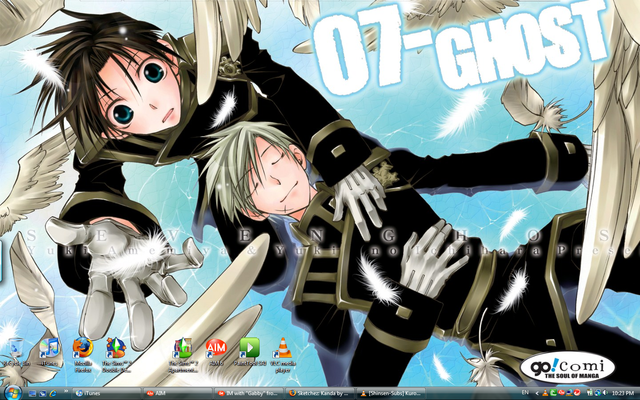Click the computer and globe tray icon
Screen dimensions: 640x400
click(x=569, y=393)
